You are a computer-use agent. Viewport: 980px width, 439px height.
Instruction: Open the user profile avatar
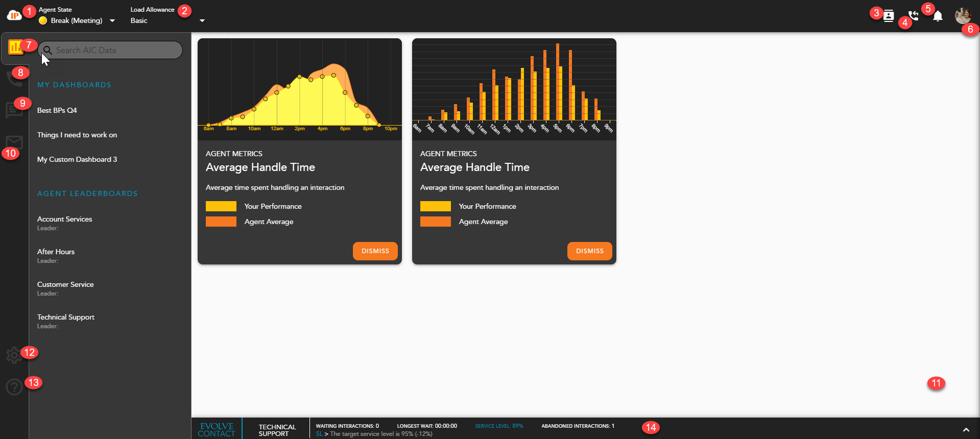click(963, 16)
